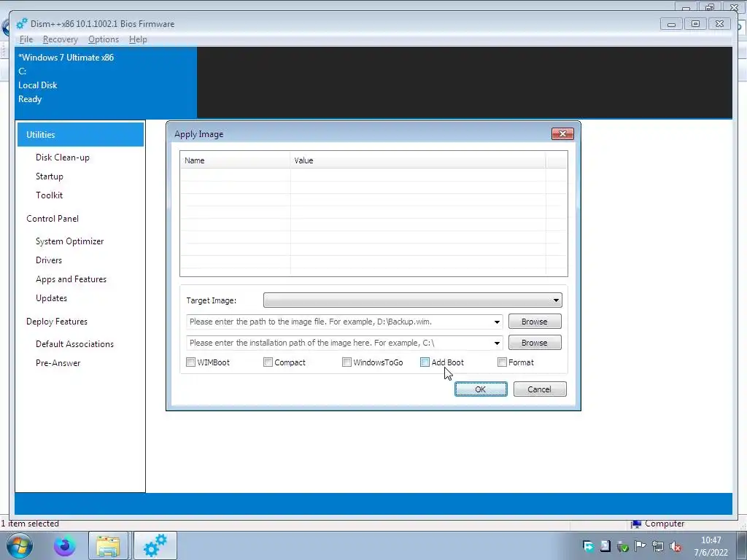The height and width of the screenshot is (560, 747).
Task: Open Updates in sidebar
Action: 52,298
